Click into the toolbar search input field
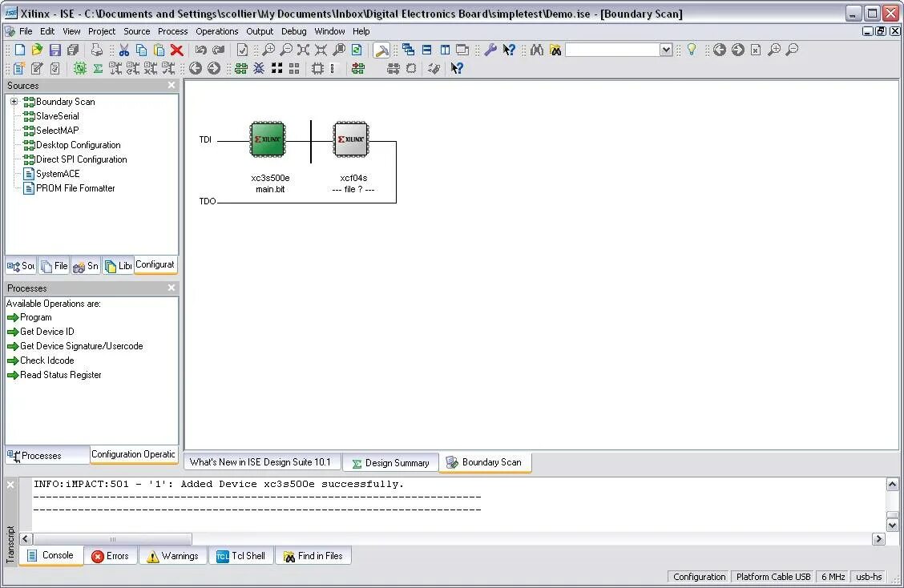Screen dimensions: 904x588 pos(612,50)
